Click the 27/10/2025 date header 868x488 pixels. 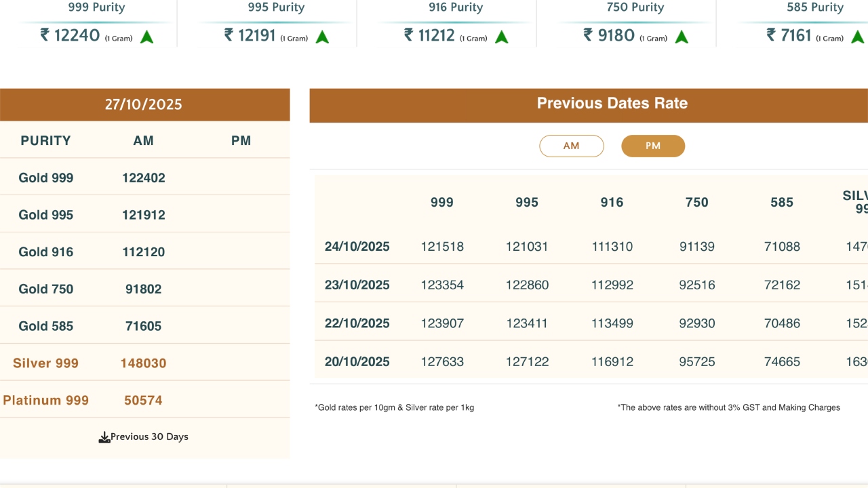click(x=143, y=104)
